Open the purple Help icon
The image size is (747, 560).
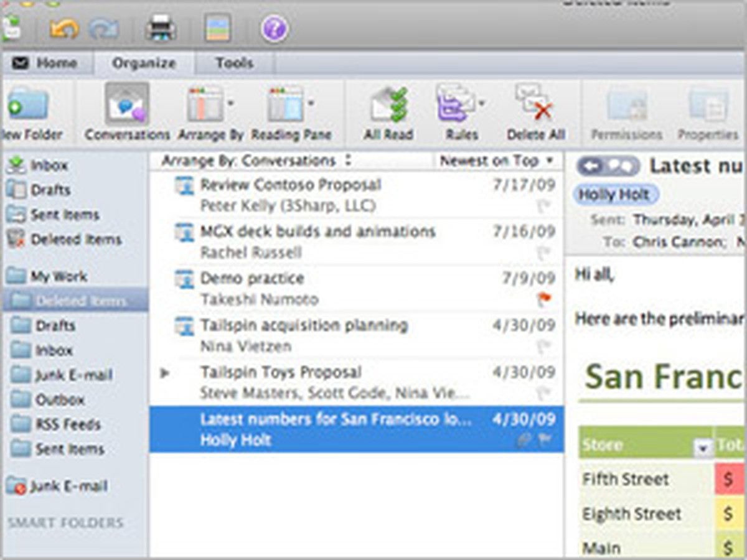click(275, 29)
